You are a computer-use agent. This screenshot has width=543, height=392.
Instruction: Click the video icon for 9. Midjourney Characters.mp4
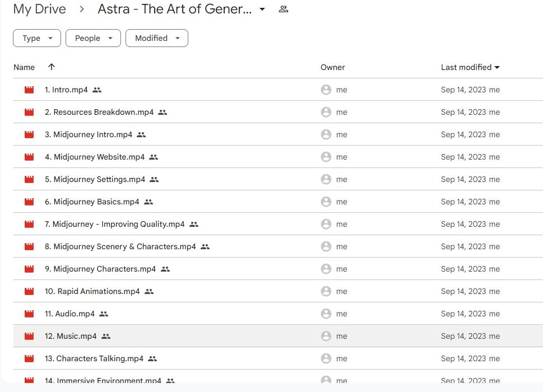[x=29, y=269]
